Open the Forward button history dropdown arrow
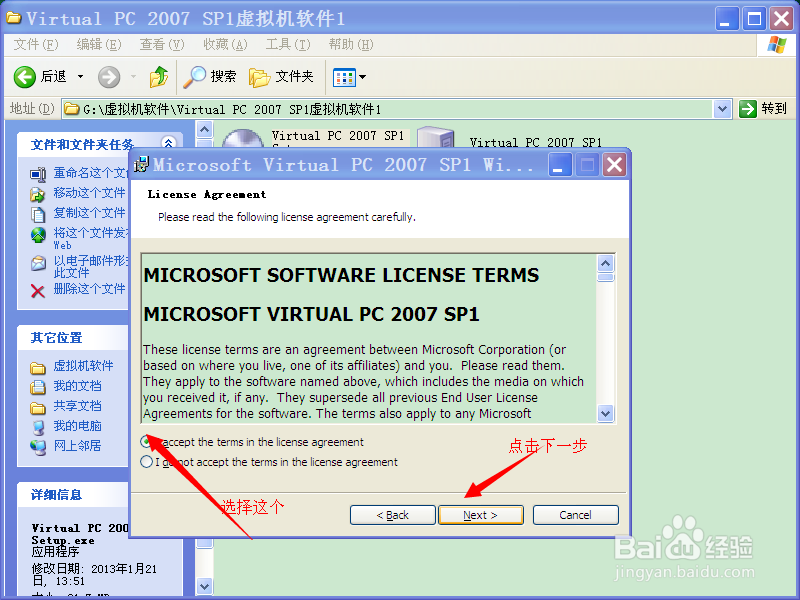The image size is (800, 600). (x=134, y=77)
